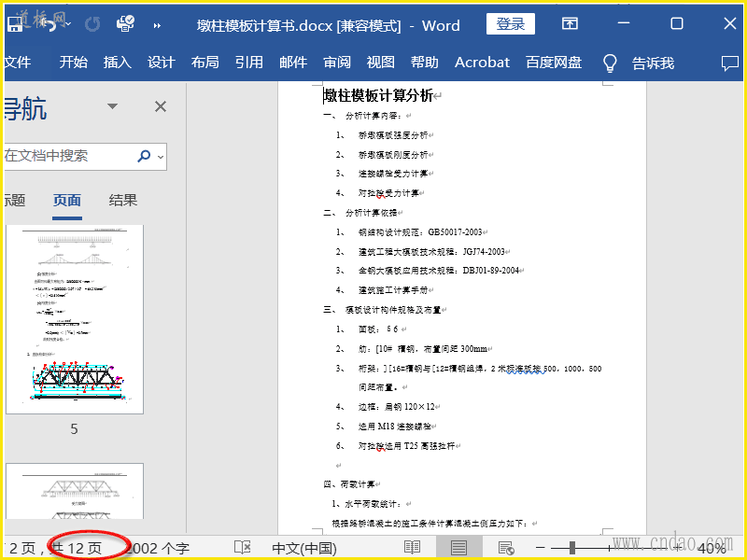Viewport: 747px width, 560px height.
Task: Open search options dropdown arrow beside the magnifier
Action: tap(161, 156)
